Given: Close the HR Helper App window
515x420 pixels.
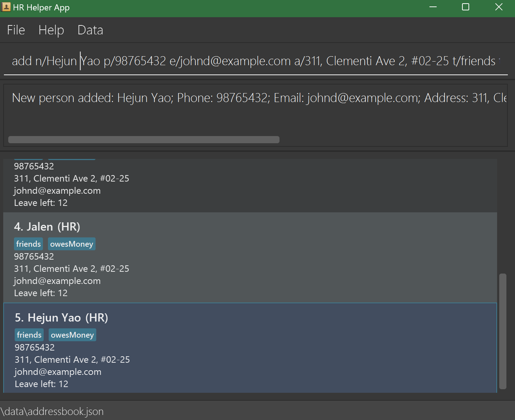Looking at the screenshot, I should (x=499, y=7).
